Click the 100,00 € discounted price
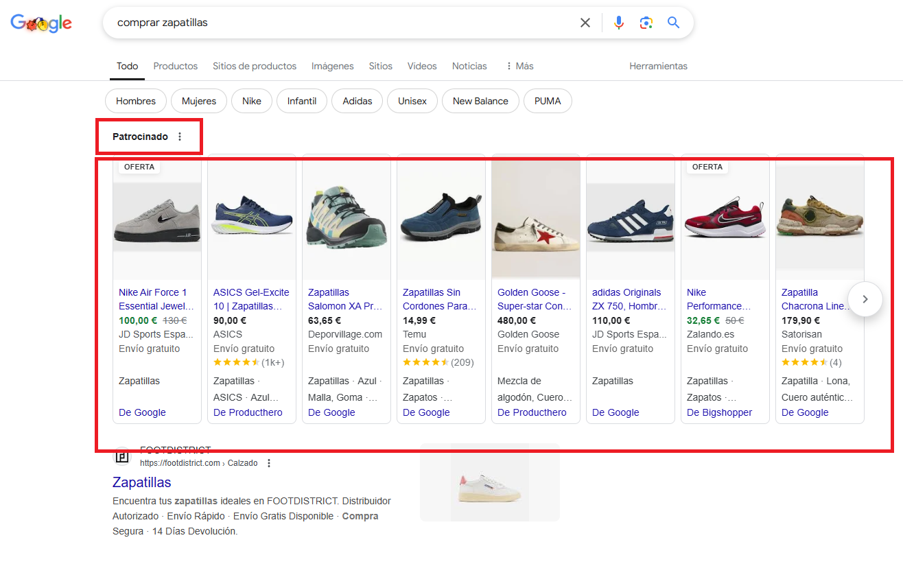 click(x=138, y=320)
